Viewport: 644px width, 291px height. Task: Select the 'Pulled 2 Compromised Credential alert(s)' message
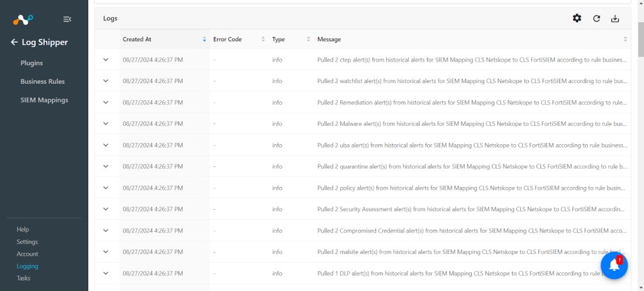(472, 231)
